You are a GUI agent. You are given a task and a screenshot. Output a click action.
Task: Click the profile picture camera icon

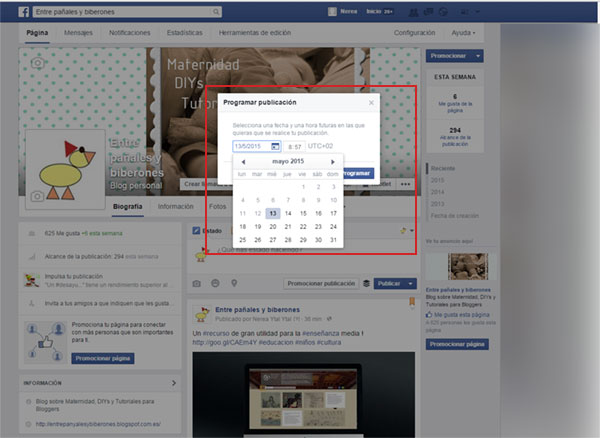[x=37, y=196]
